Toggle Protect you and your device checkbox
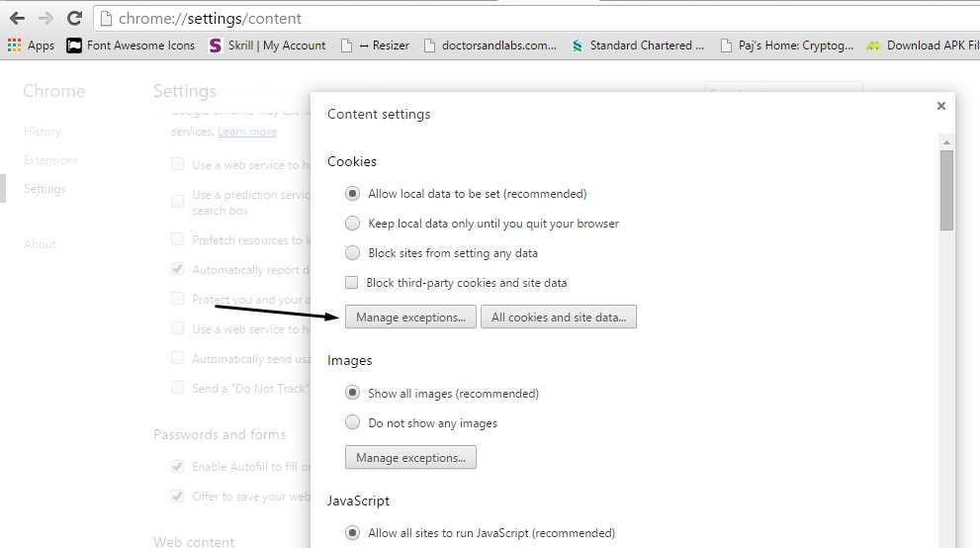 click(x=177, y=299)
